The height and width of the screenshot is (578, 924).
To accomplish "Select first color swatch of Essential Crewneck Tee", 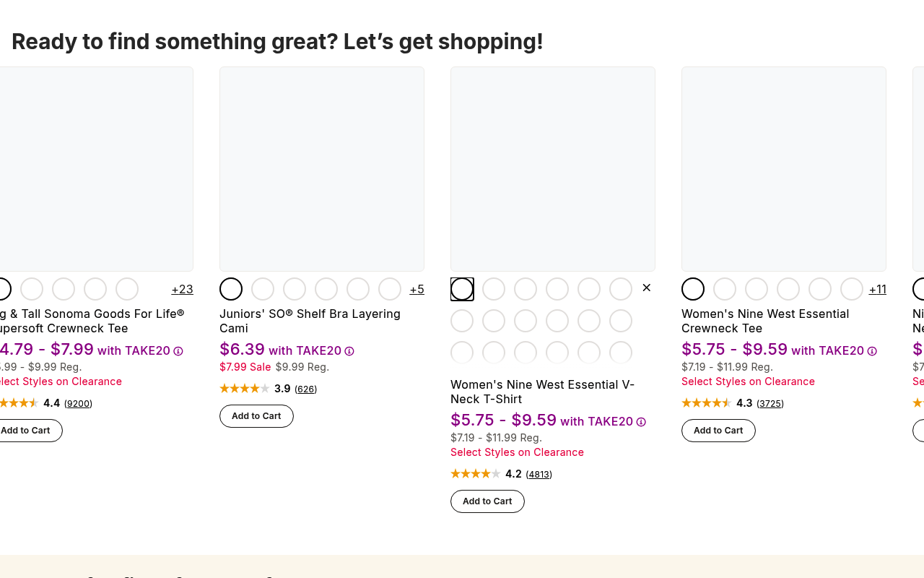I will (x=693, y=289).
